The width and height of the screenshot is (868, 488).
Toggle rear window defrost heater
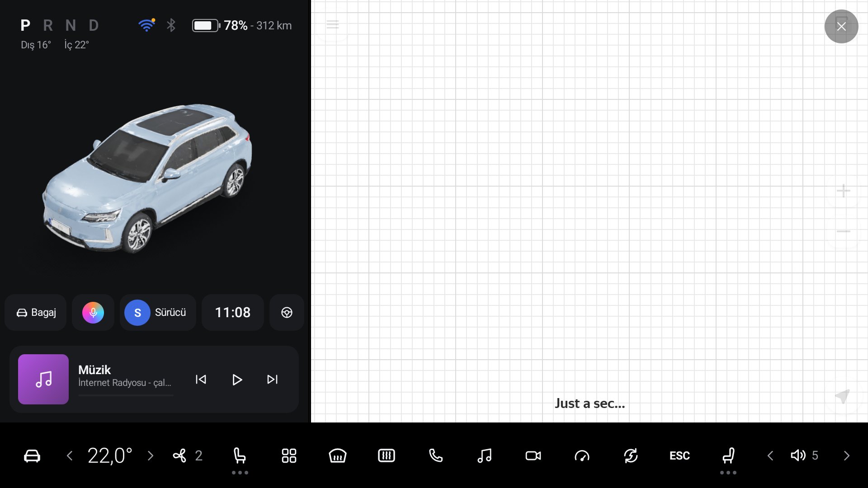tap(387, 455)
